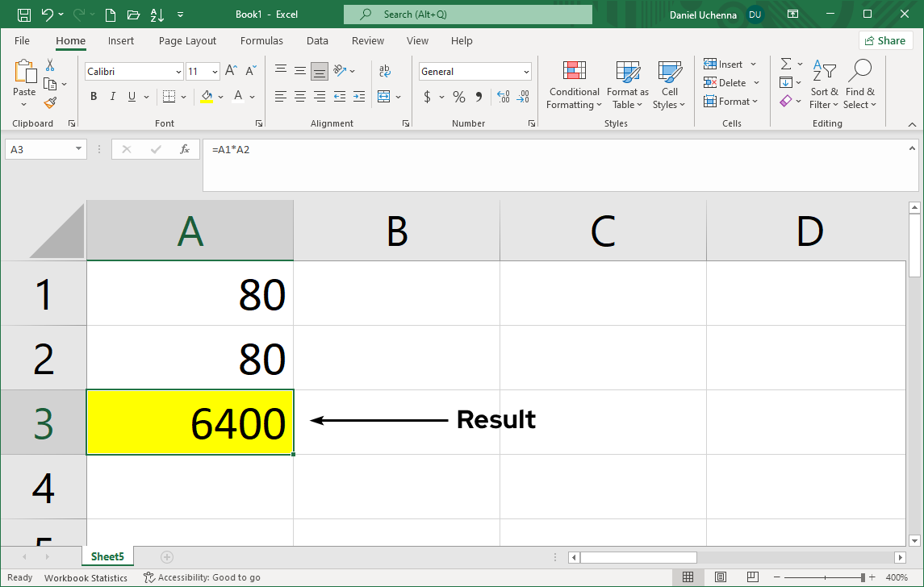Toggle the Accounting Number Format
Image resolution: width=924 pixels, height=587 pixels.
[x=427, y=96]
